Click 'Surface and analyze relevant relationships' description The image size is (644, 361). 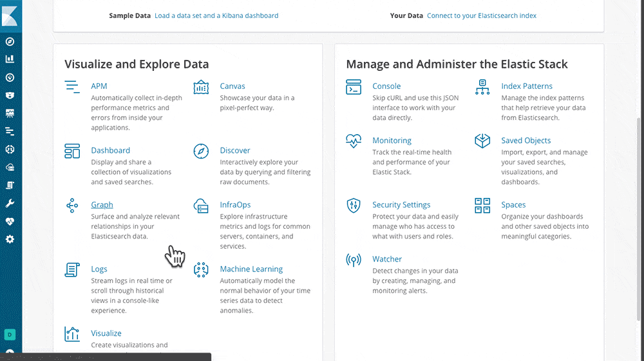tap(135, 226)
